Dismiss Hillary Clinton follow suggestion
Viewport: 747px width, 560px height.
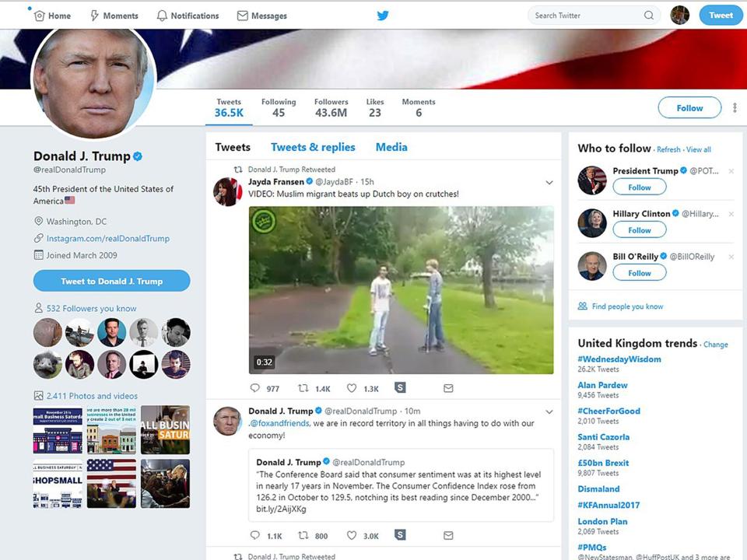pyautogui.click(x=731, y=214)
